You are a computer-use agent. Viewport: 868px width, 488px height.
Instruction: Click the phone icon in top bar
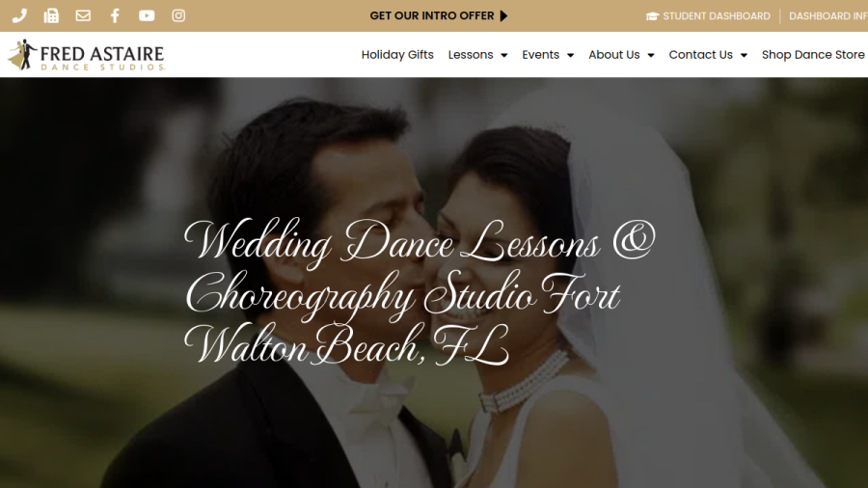click(20, 15)
